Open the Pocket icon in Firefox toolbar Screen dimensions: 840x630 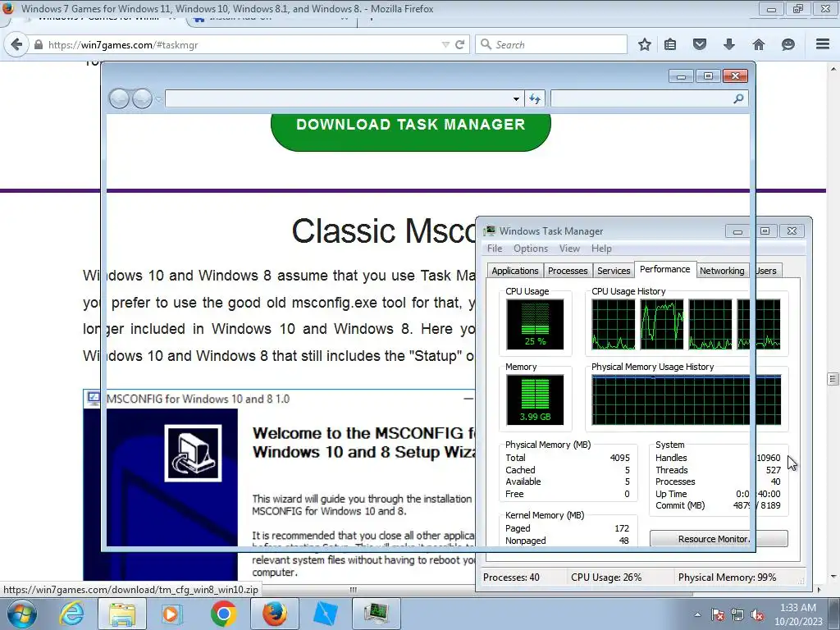click(x=700, y=44)
